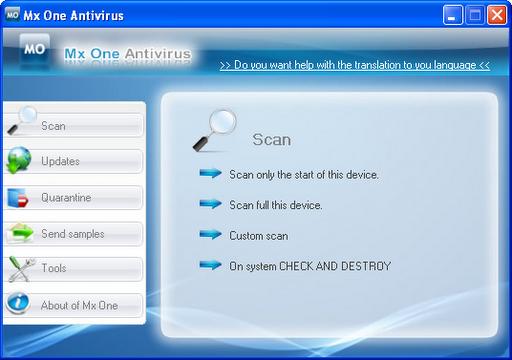
Task: Close the Mx One Antivirus window
Action: (497, 15)
